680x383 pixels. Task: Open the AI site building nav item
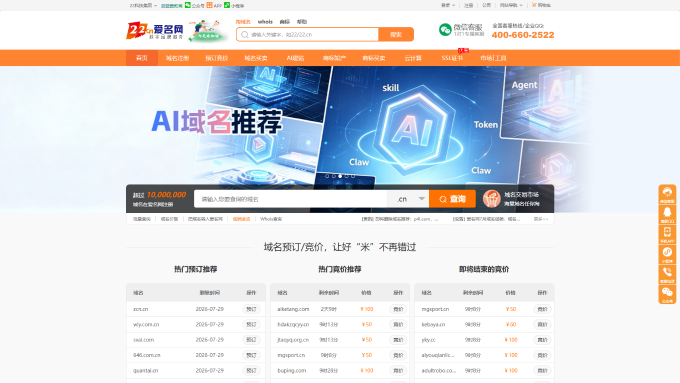[x=295, y=58]
